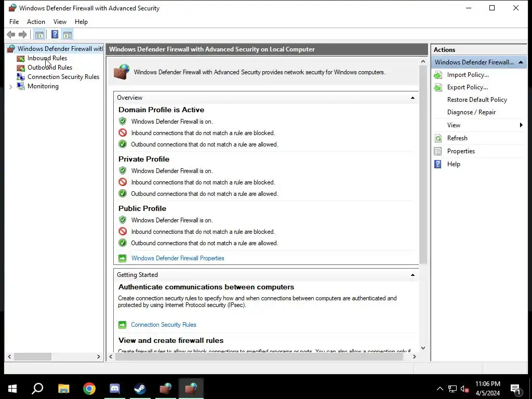Screen dimensions: 532x399
Task: Show hidden system tray icons
Action: coord(440,389)
